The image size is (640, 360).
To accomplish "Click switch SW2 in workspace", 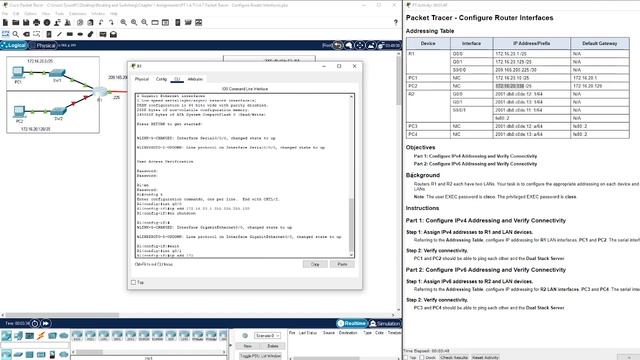I will [58, 111].
